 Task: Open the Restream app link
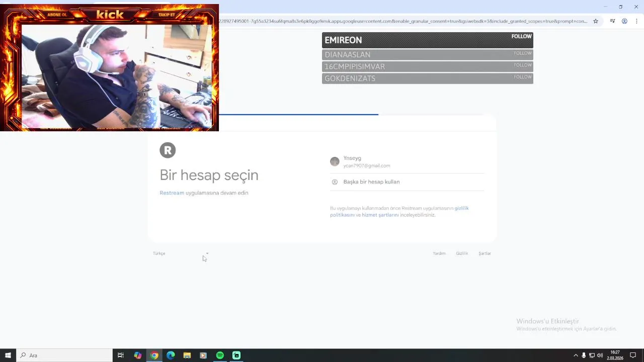172,193
